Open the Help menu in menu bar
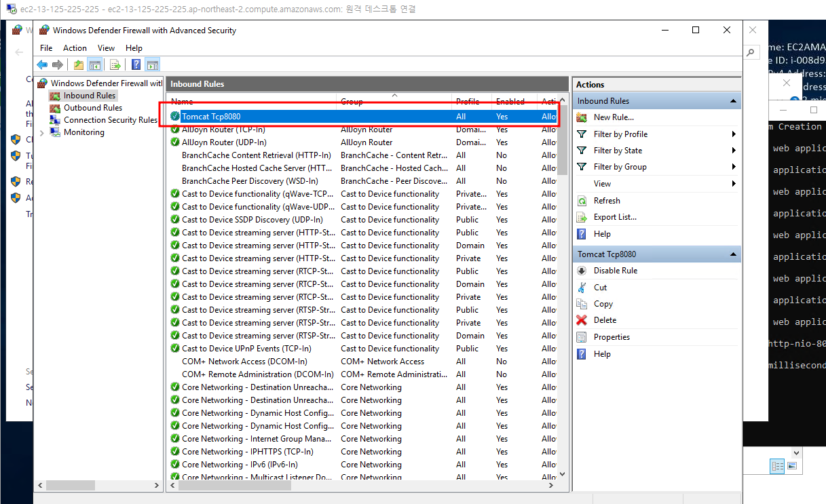 point(134,48)
